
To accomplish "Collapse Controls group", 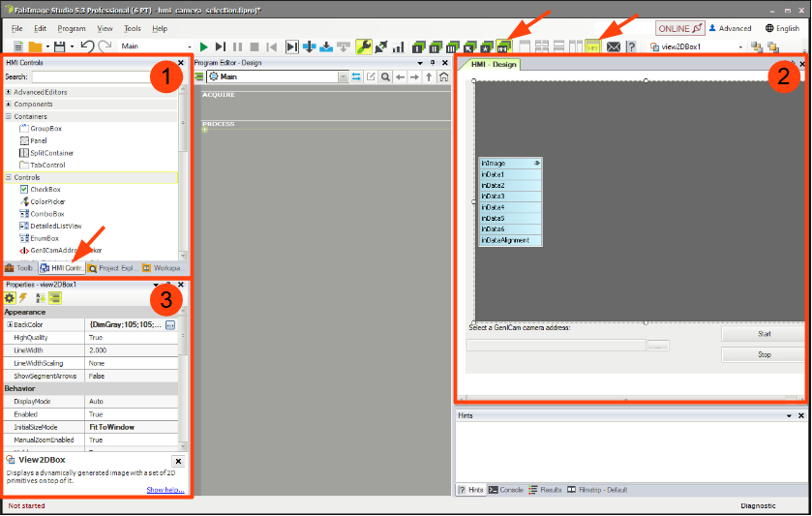I will coord(9,177).
